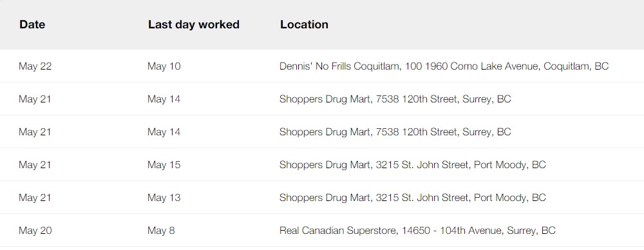Click the May 21 date in first Surrey row

tap(35, 99)
